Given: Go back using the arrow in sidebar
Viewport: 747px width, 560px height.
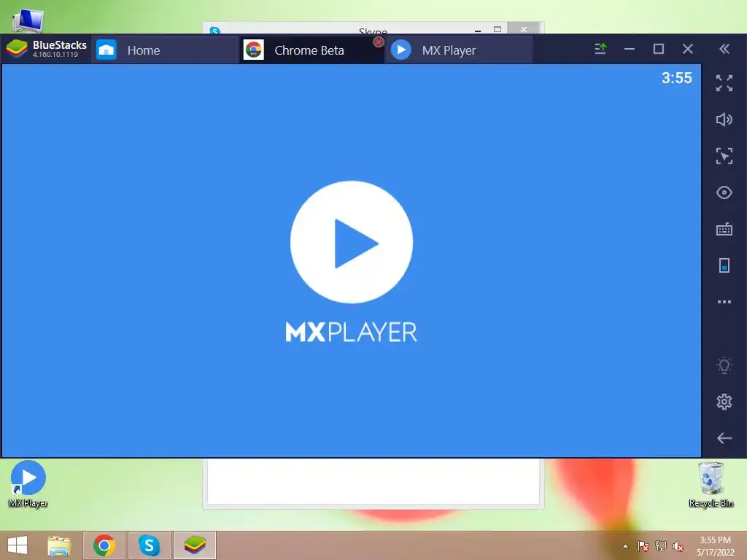Looking at the screenshot, I should pos(724,438).
